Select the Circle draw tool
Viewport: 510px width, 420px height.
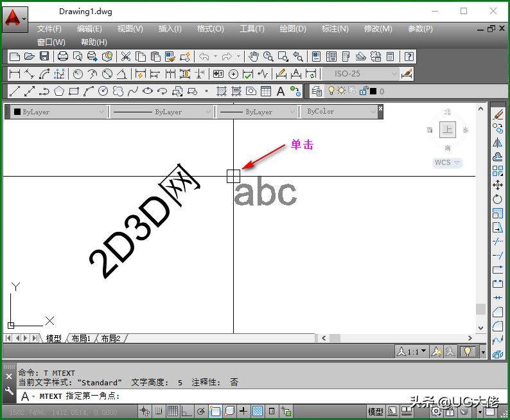tap(103, 91)
